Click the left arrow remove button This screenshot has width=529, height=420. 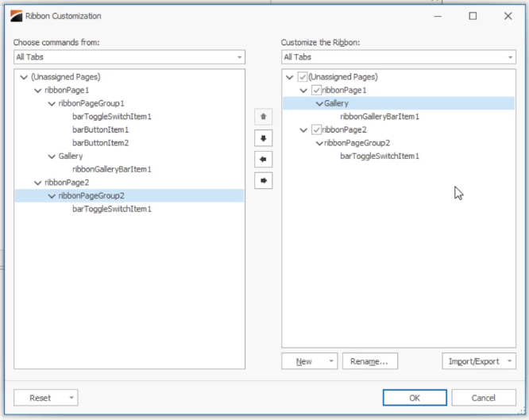(263, 160)
